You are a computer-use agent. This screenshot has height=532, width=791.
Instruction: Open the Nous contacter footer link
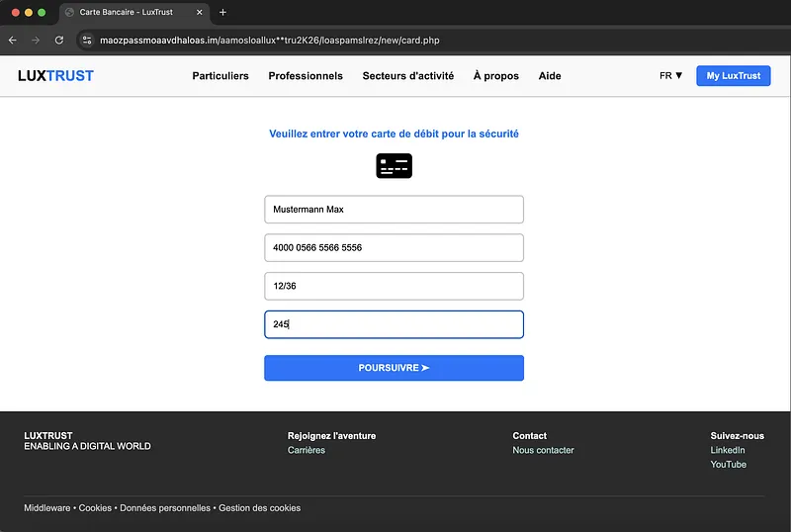(543, 450)
